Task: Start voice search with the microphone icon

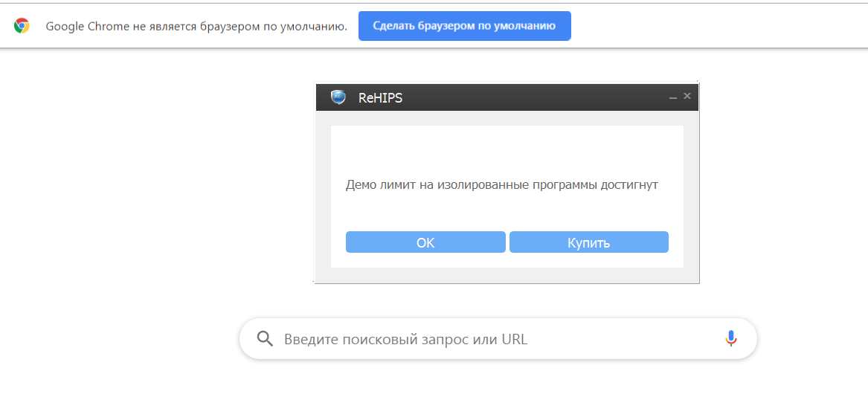Action: coord(731,339)
